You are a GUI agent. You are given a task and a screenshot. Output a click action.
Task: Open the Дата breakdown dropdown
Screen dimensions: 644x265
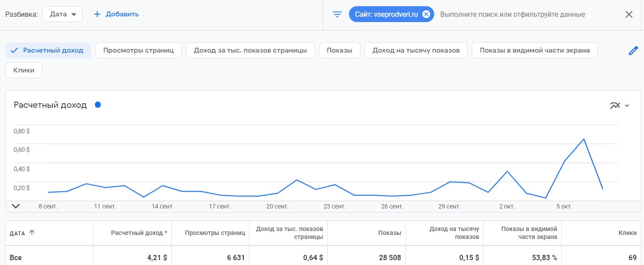(x=62, y=14)
